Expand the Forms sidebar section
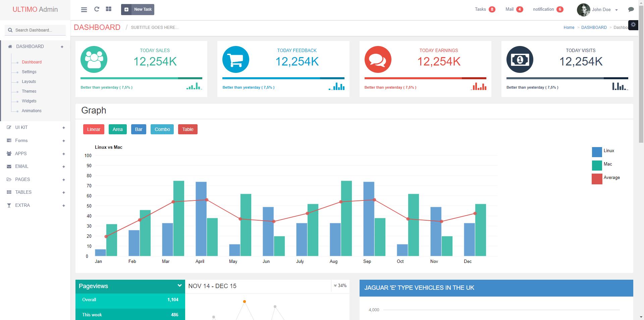644x320 pixels. (x=64, y=141)
